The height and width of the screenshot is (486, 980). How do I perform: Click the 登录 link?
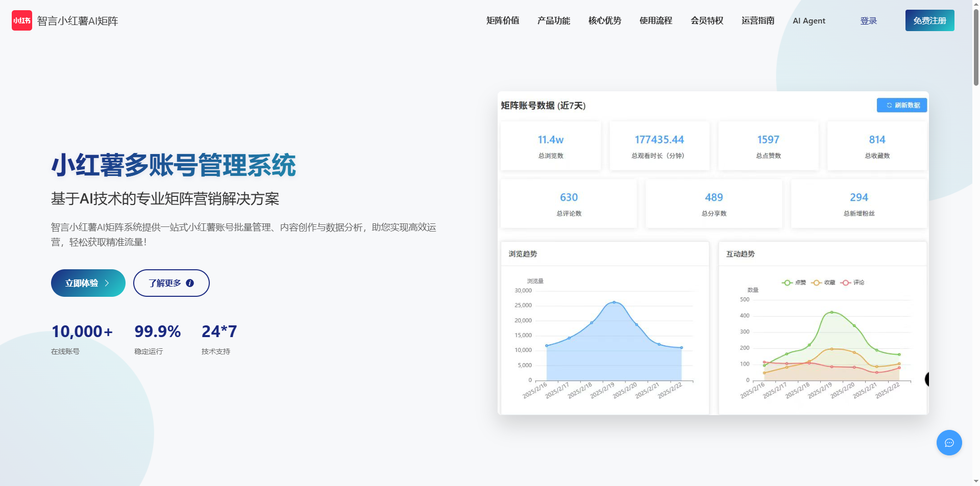868,21
